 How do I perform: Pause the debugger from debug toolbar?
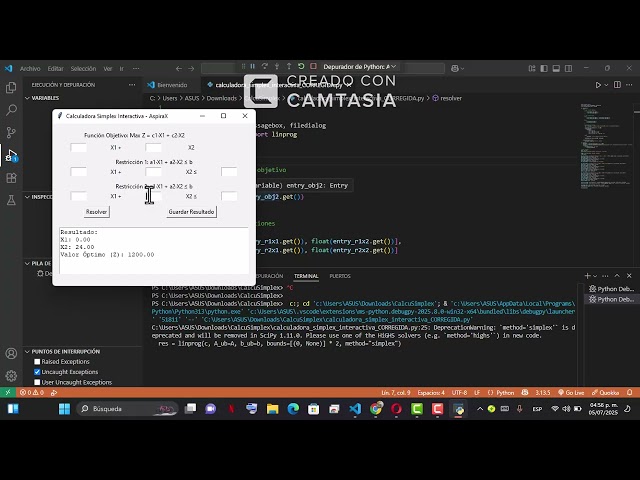[253, 67]
